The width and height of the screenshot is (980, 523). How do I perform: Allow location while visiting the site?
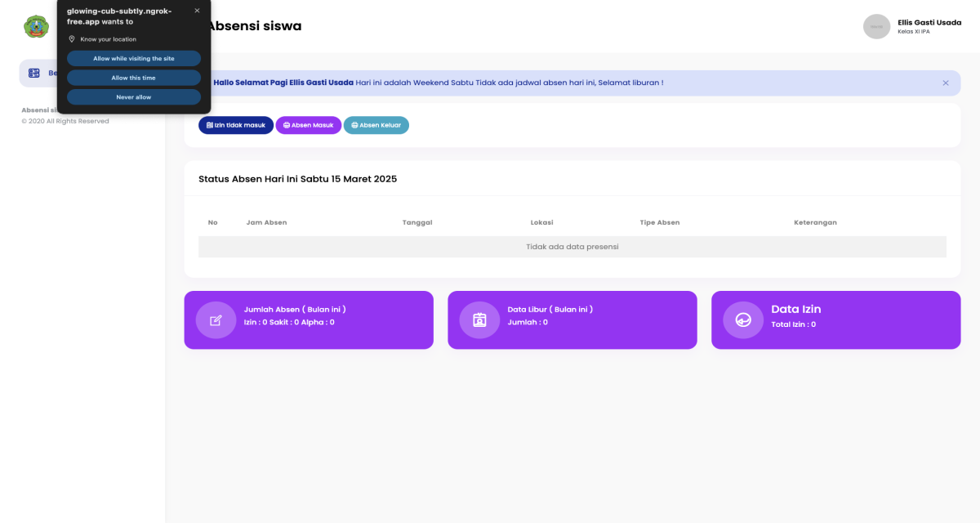(134, 59)
